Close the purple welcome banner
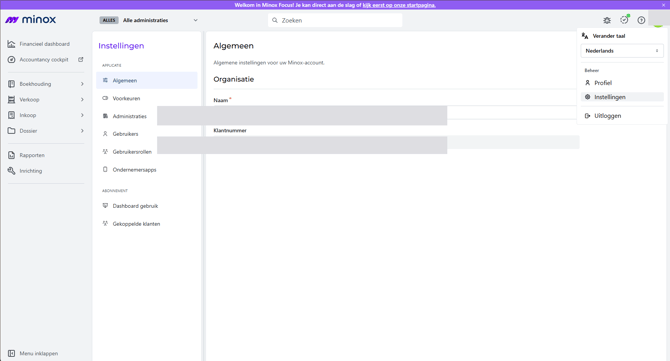 coord(664,5)
